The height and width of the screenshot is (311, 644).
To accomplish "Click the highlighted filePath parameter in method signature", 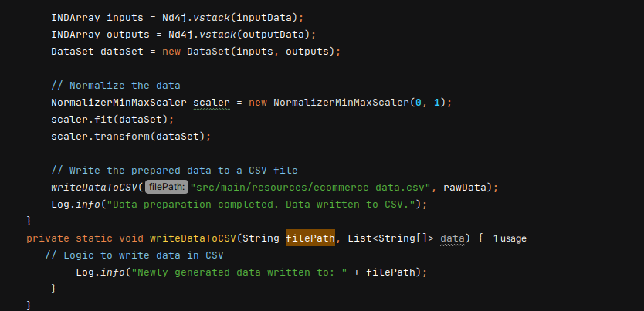I will [310, 238].
